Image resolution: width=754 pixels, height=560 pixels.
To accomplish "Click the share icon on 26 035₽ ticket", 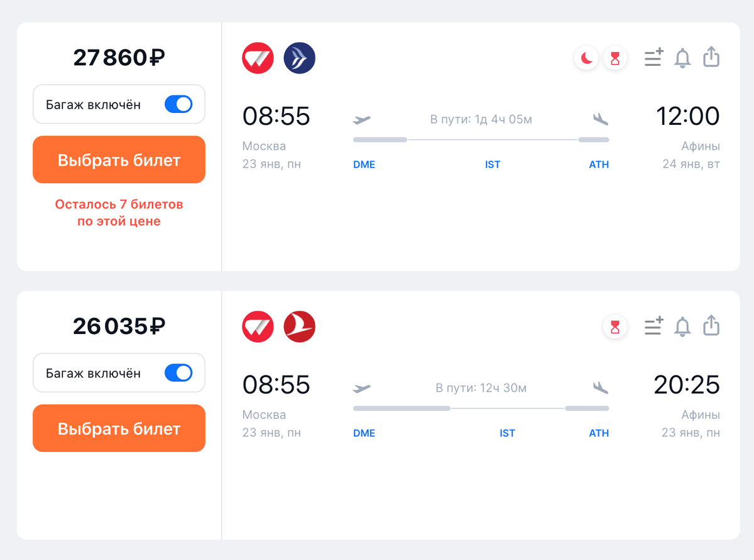I will [711, 326].
